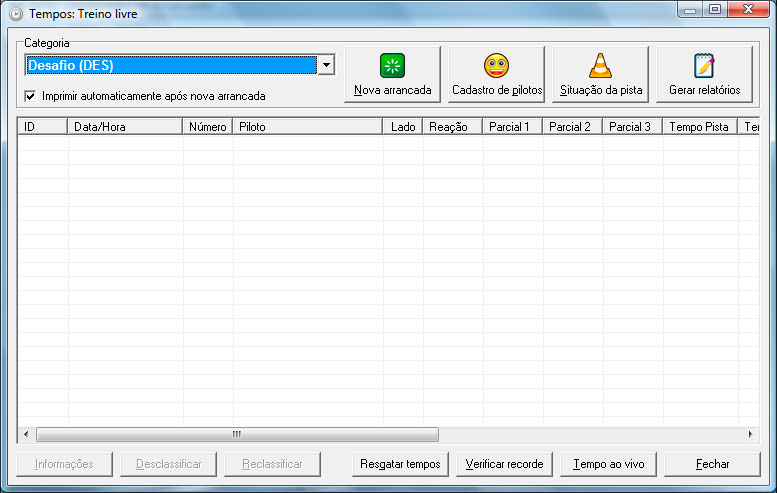
Task: Sort by the Piloto column header
Action: coord(307,127)
